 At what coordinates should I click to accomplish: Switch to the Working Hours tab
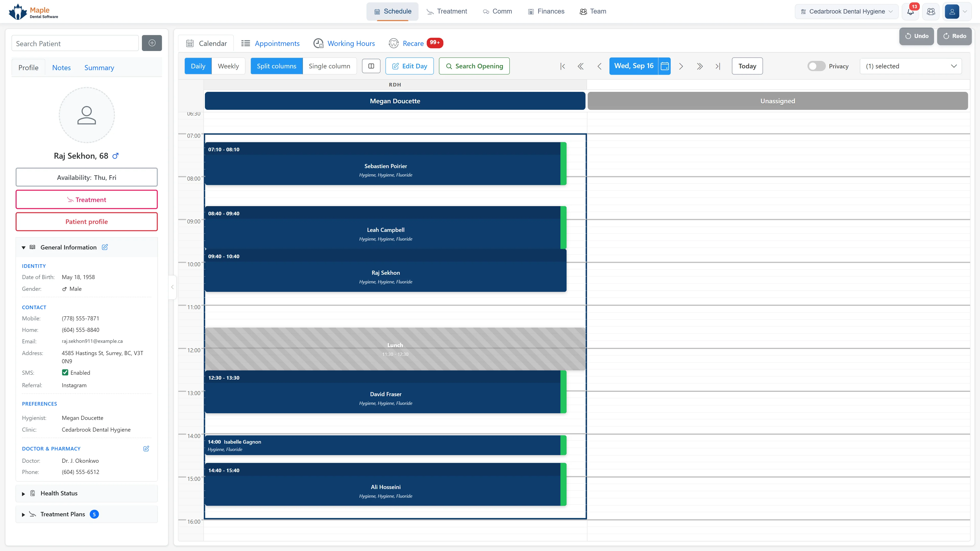pyautogui.click(x=344, y=43)
